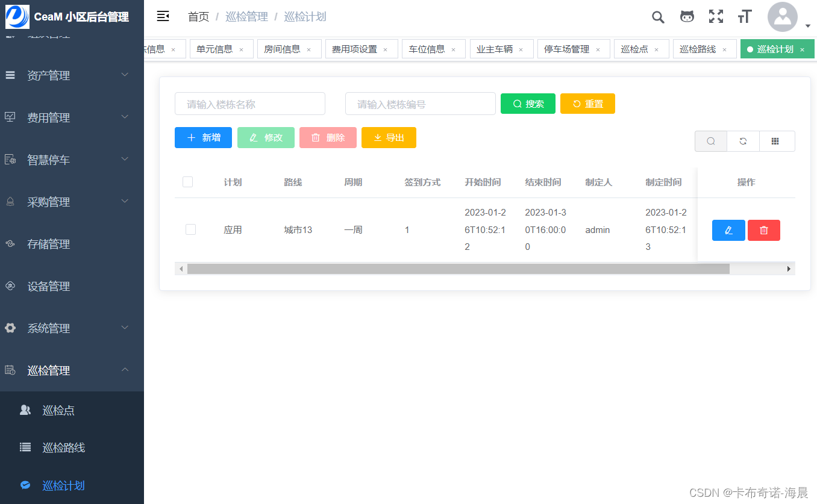Close the 业主车辆 tab with its x

[x=521, y=49]
